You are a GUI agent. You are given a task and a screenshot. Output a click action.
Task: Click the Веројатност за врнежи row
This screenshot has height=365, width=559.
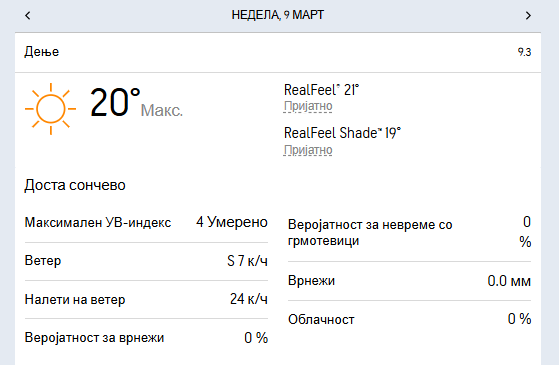146,338
